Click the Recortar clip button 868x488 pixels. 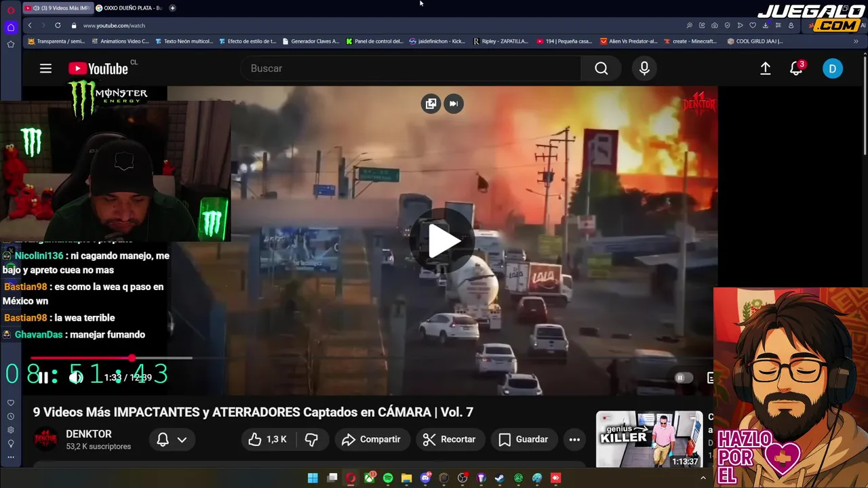(450, 439)
